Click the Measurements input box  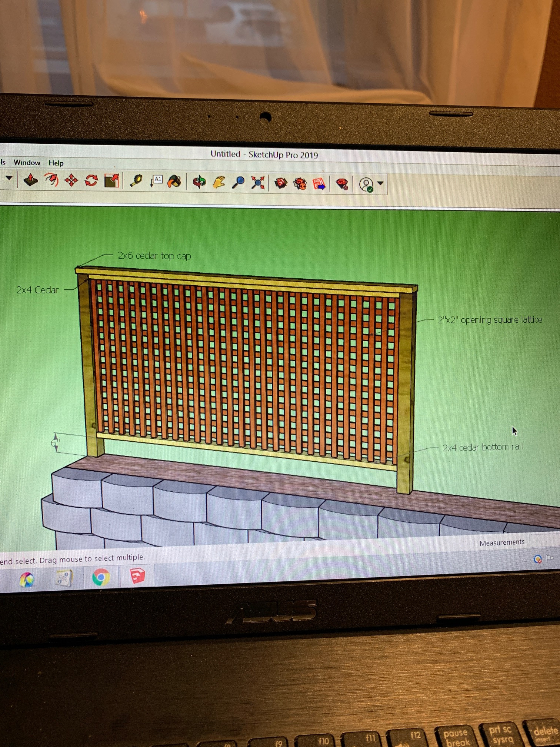click(x=544, y=540)
